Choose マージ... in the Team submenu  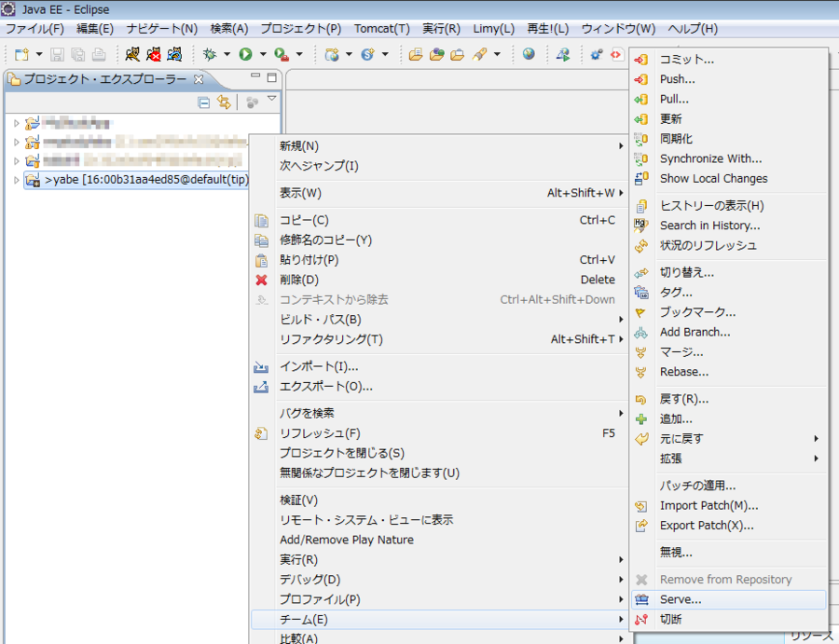click(x=729, y=352)
